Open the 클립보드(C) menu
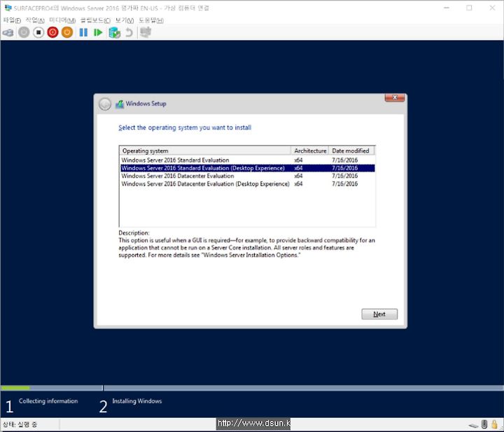The image size is (504, 432). (95, 20)
